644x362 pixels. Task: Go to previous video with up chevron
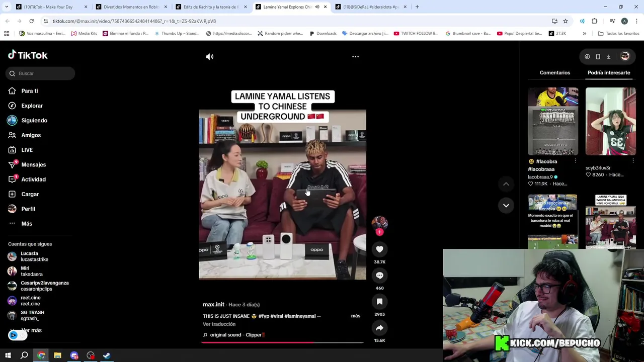click(506, 185)
